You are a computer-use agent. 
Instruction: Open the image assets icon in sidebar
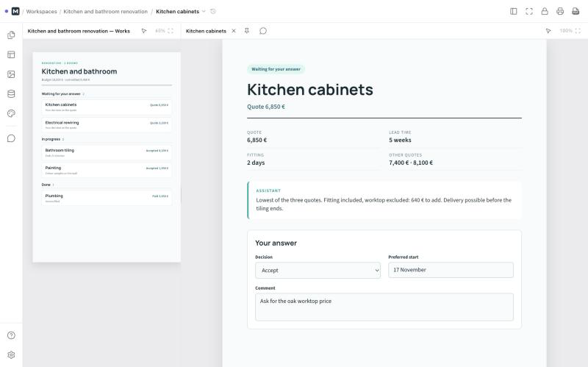tap(11, 74)
